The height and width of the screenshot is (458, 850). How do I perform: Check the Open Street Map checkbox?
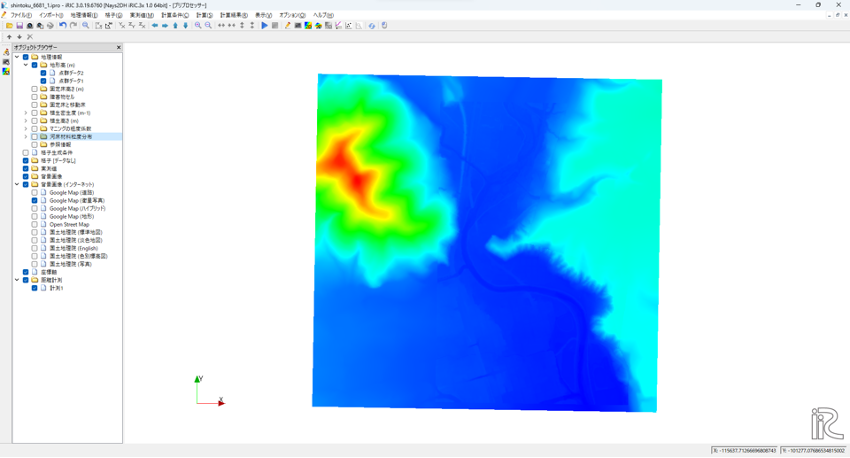35,224
